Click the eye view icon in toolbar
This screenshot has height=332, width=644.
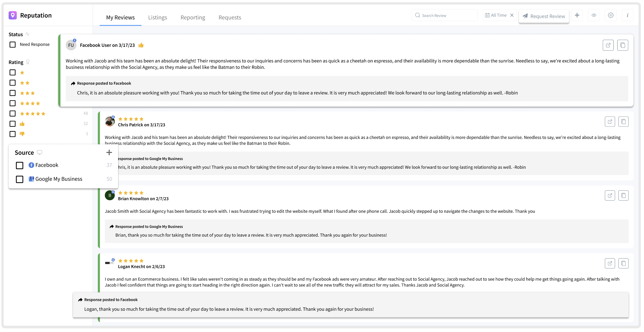pyautogui.click(x=594, y=15)
